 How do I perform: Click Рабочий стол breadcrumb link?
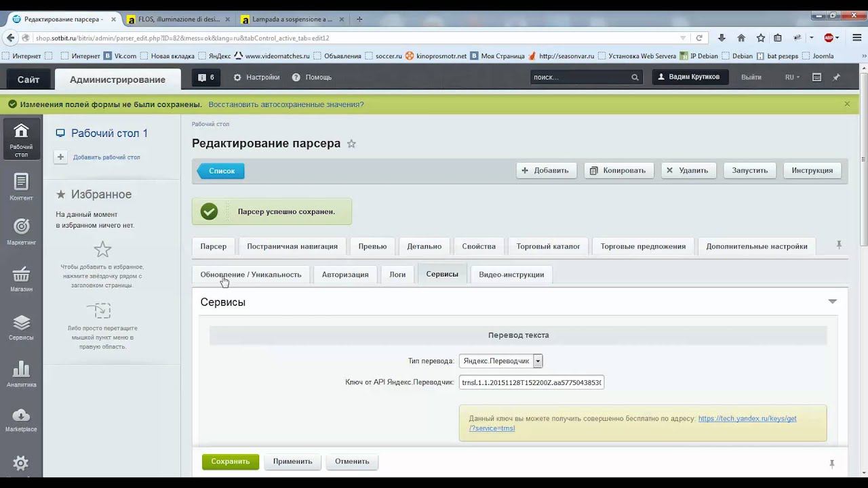click(x=211, y=124)
